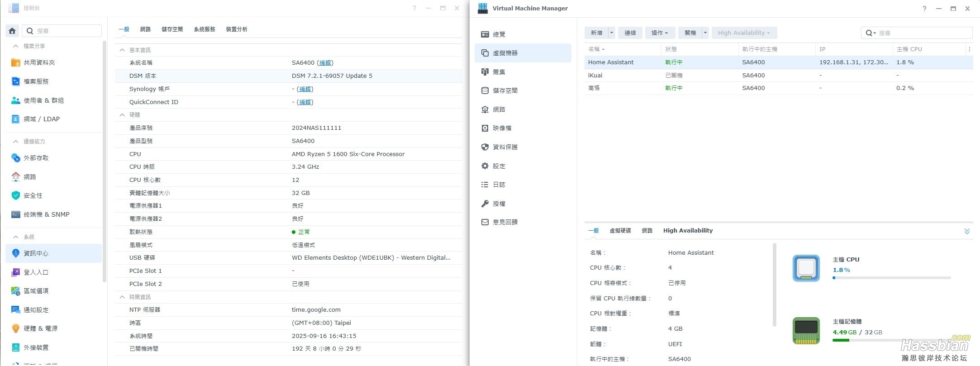
Task: Select the iKuai virtual machine row
Action: click(x=778, y=75)
